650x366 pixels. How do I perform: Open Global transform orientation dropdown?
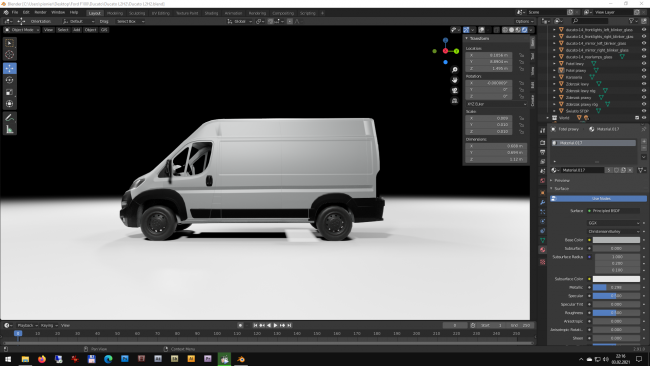tap(240, 21)
